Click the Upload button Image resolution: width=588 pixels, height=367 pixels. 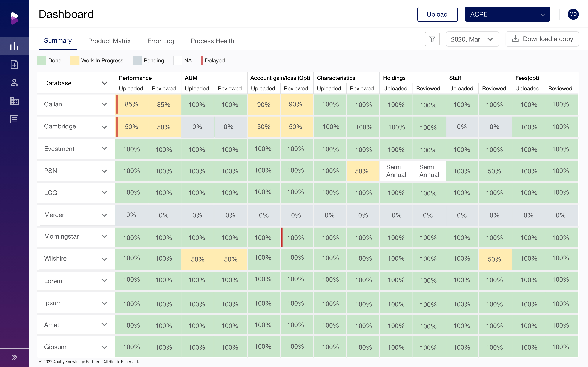click(437, 14)
